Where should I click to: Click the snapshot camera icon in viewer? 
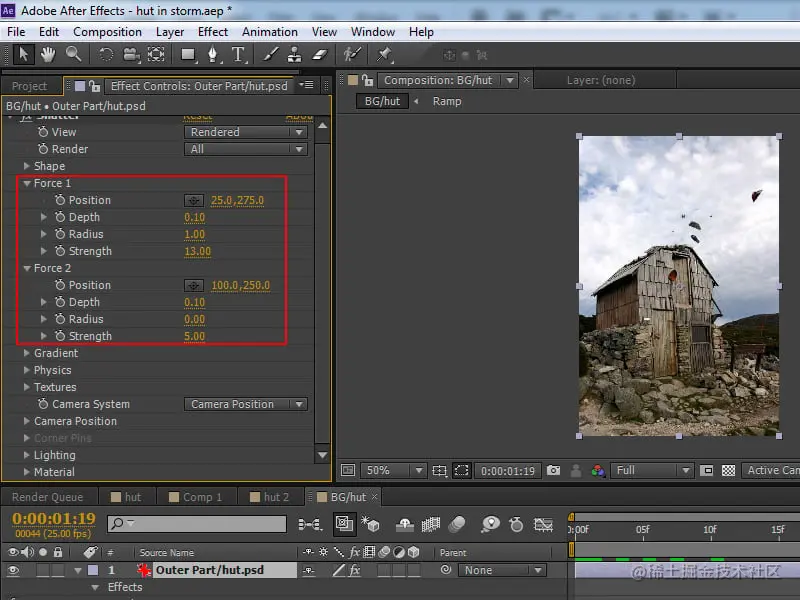pos(553,470)
